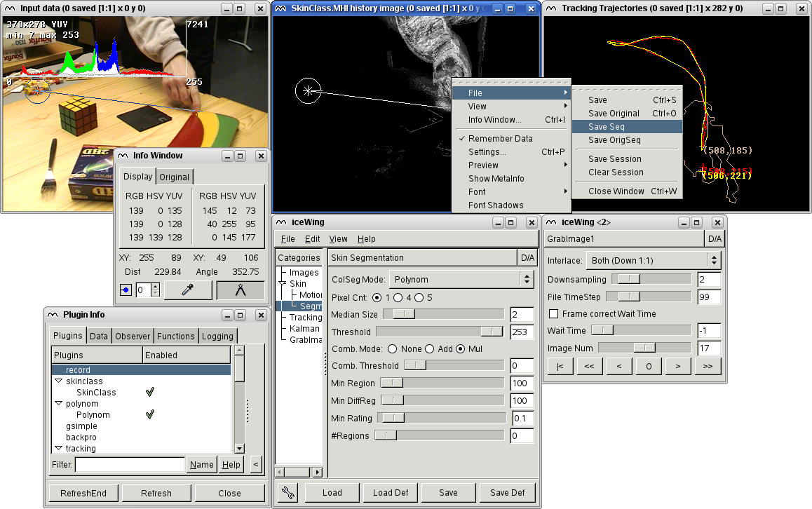This screenshot has height=509, width=812.
Task: Switch to the Observer tab
Action: [133, 336]
